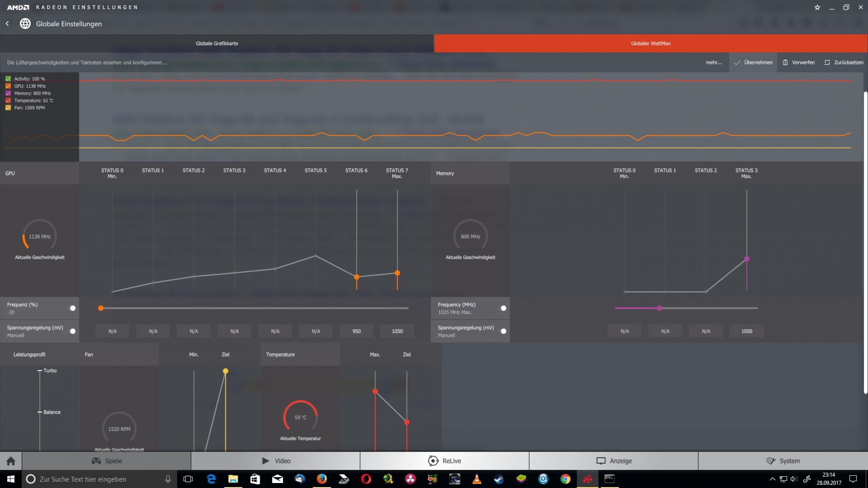Open the home icon in bottom navigation
868x488 pixels.
11,461
